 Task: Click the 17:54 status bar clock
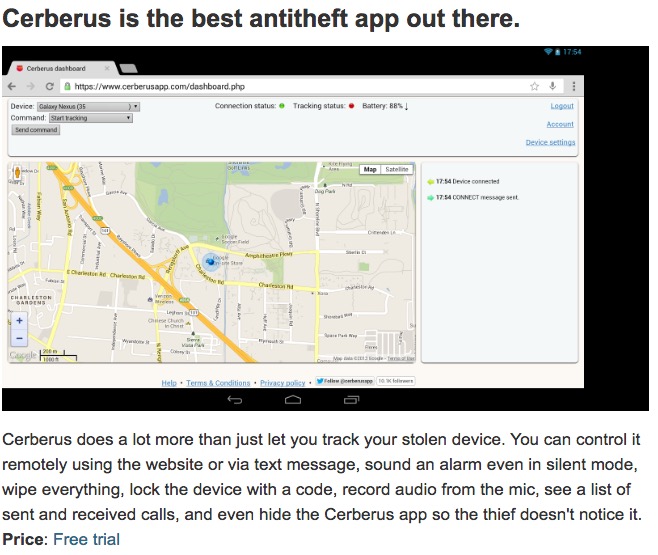click(572, 52)
